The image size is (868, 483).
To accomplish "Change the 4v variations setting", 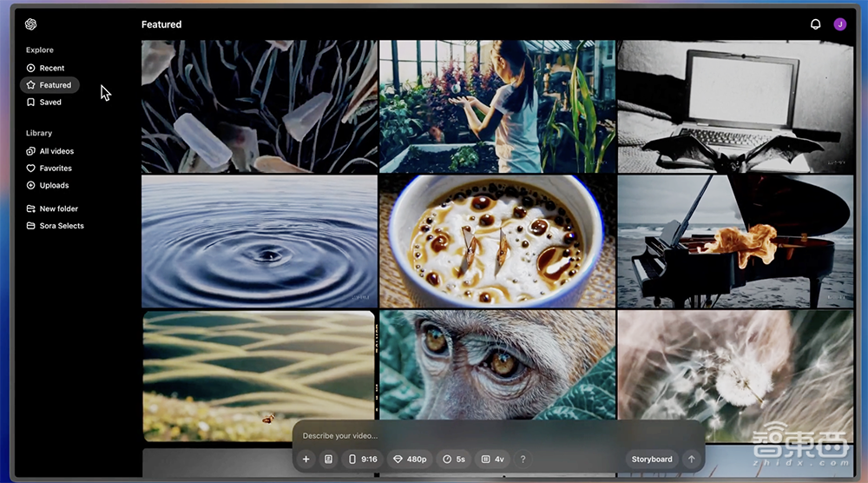I will point(492,459).
